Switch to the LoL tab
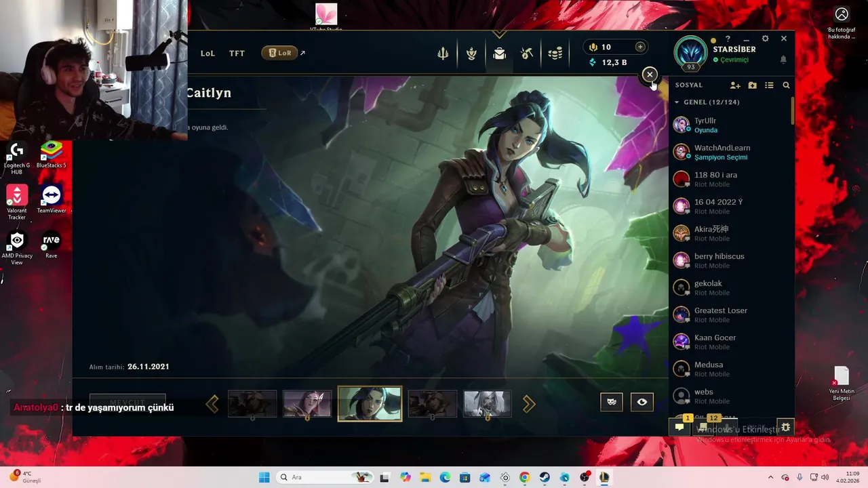The height and width of the screenshot is (488, 868). (208, 53)
